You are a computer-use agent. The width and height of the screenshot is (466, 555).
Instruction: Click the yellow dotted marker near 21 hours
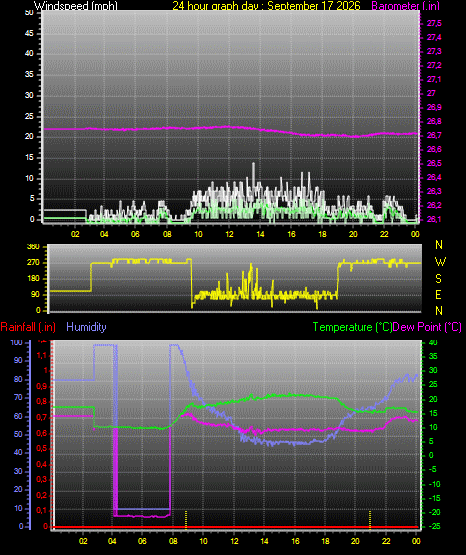click(x=370, y=520)
